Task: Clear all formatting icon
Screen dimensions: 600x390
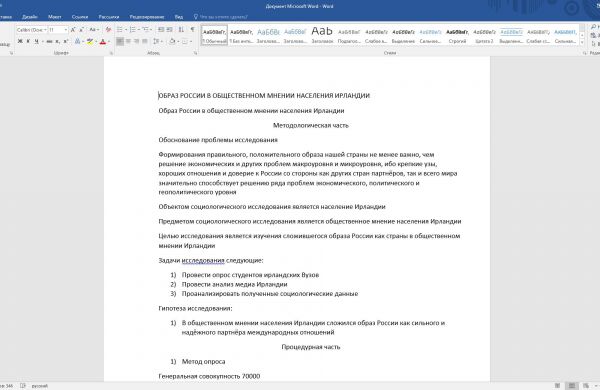Action: click(108, 29)
